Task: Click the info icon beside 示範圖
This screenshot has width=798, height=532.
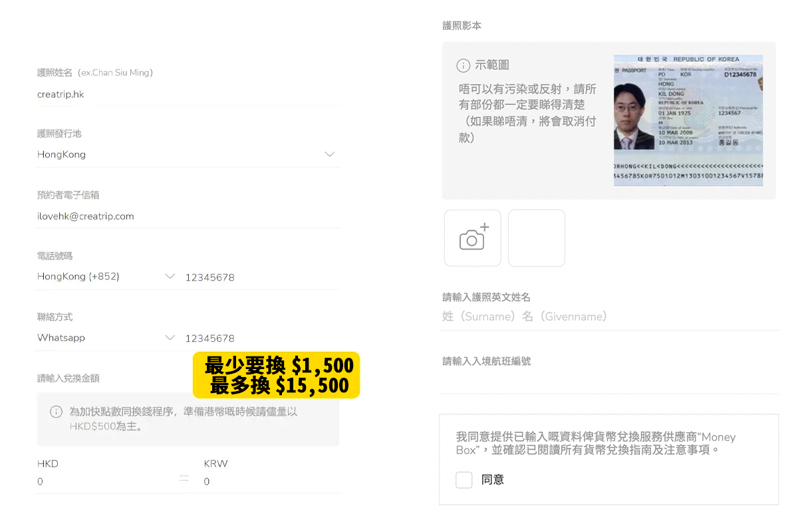Action: (x=464, y=65)
